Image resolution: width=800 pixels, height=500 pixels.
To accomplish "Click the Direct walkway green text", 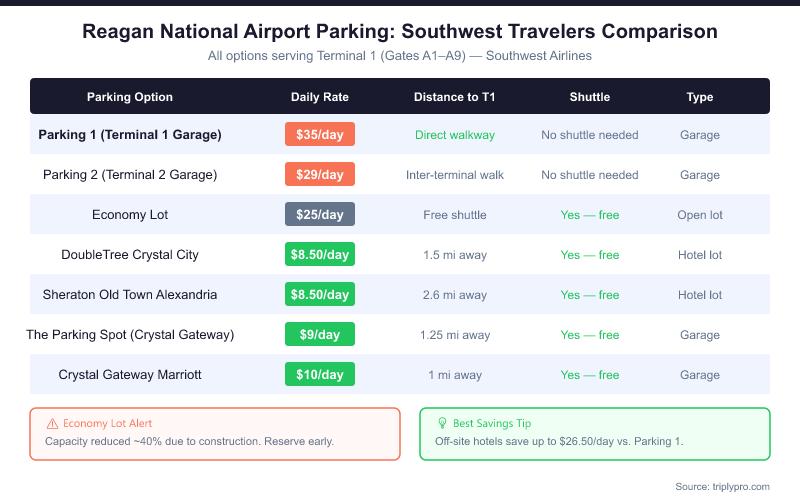I will point(455,134).
